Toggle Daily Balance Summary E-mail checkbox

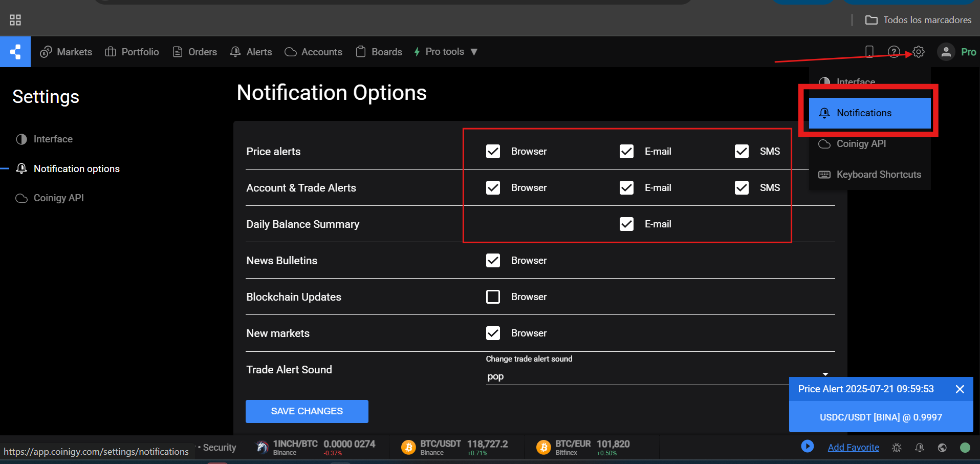coord(626,224)
